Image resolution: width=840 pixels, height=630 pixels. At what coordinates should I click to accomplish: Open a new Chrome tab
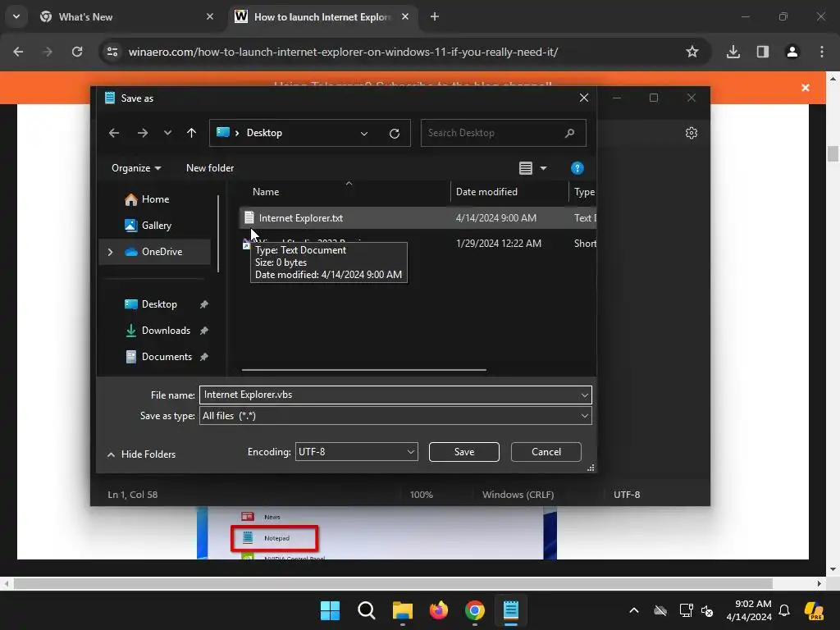tap(435, 16)
